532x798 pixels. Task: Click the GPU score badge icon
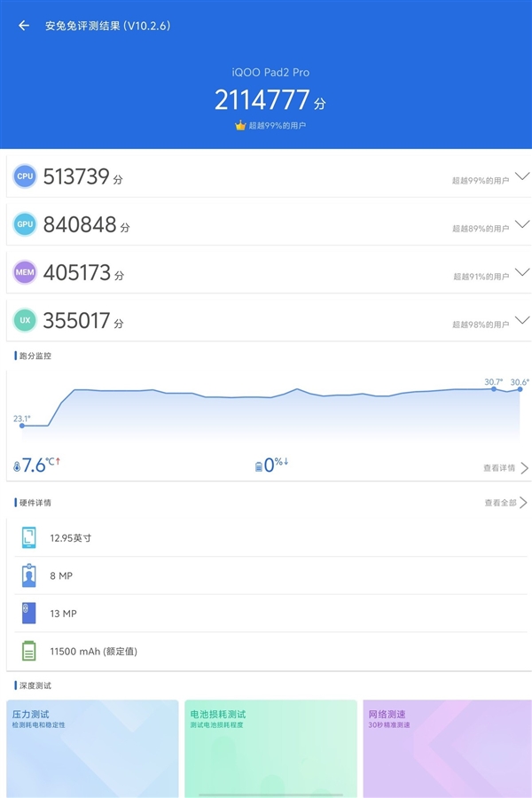pyautogui.click(x=25, y=224)
